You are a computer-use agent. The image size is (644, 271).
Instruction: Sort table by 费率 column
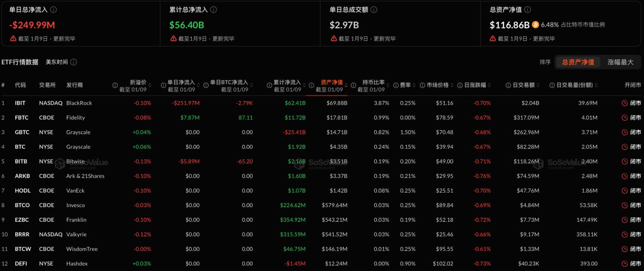click(x=405, y=85)
